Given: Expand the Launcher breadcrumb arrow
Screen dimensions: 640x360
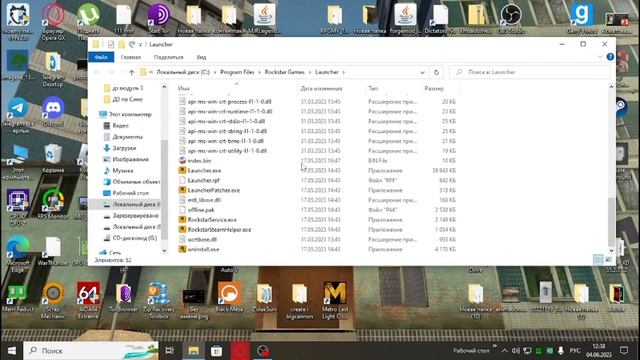Looking at the screenshot, I should coord(343,72).
